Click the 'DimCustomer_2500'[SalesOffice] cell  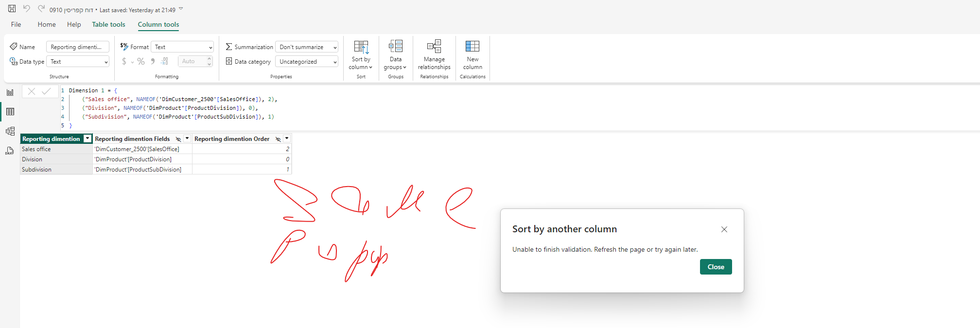pyautogui.click(x=142, y=149)
